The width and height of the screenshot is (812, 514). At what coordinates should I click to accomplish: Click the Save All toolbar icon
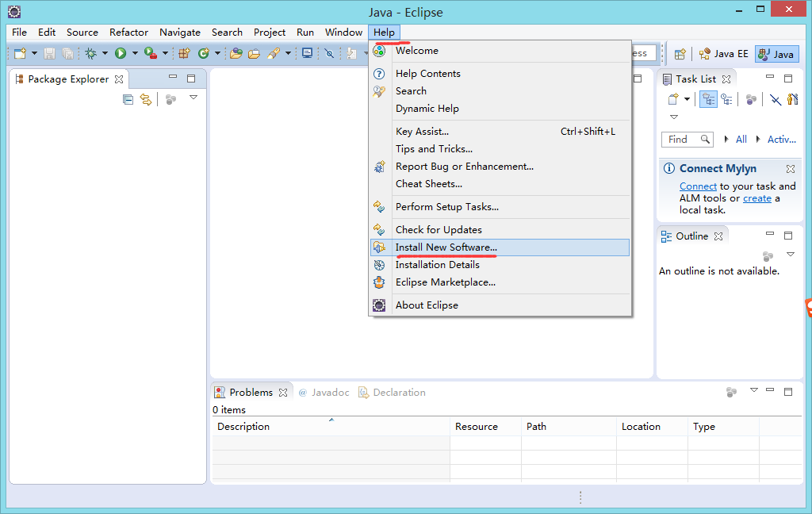(x=68, y=53)
